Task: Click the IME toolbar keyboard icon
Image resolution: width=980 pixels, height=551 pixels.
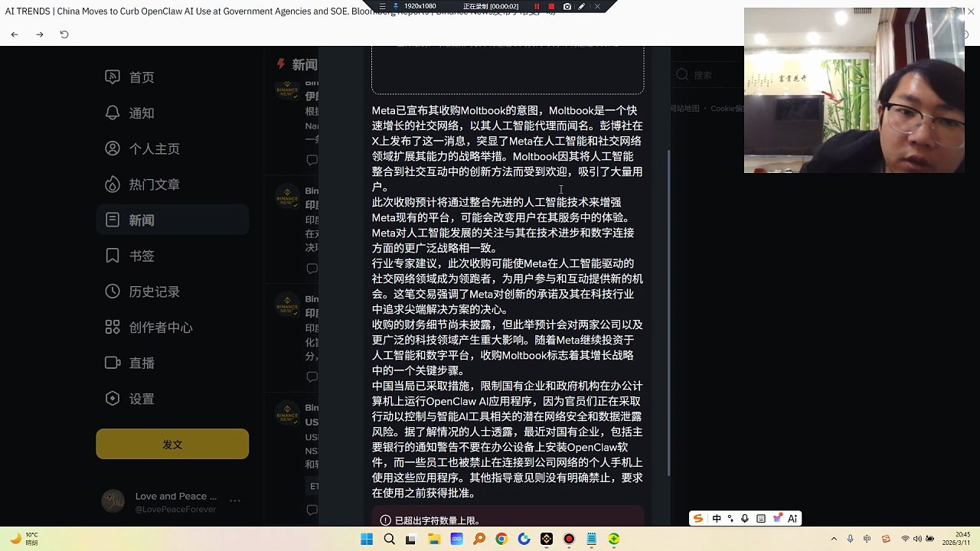Action: tap(760, 518)
